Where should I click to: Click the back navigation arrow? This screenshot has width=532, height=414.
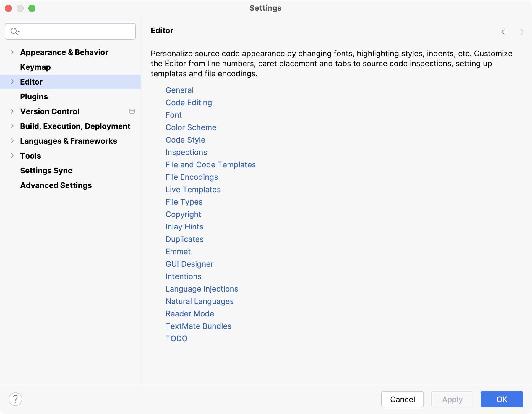pos(505,32)
